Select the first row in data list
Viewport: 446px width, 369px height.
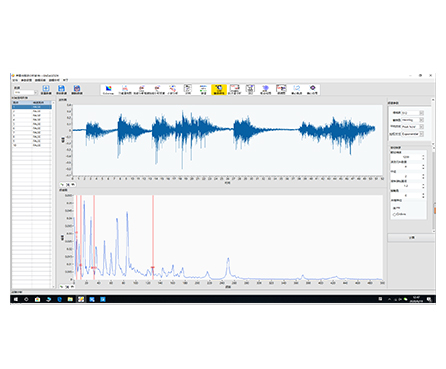[32, 107]
